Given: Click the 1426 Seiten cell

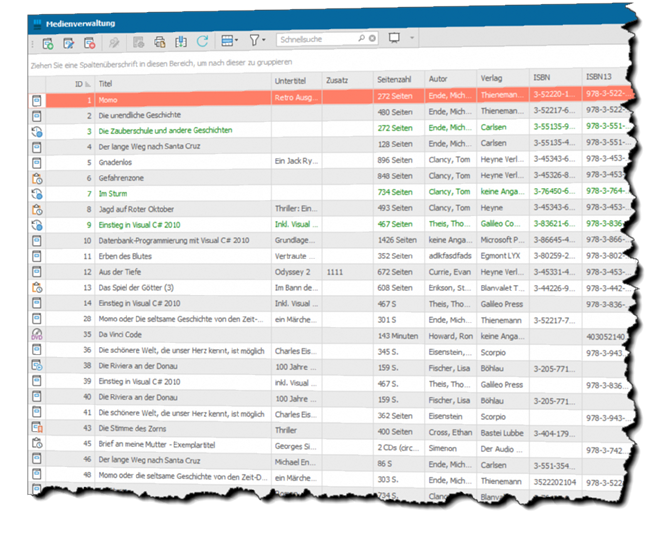Looking at the screenshot, I should [x=397, y=240].
